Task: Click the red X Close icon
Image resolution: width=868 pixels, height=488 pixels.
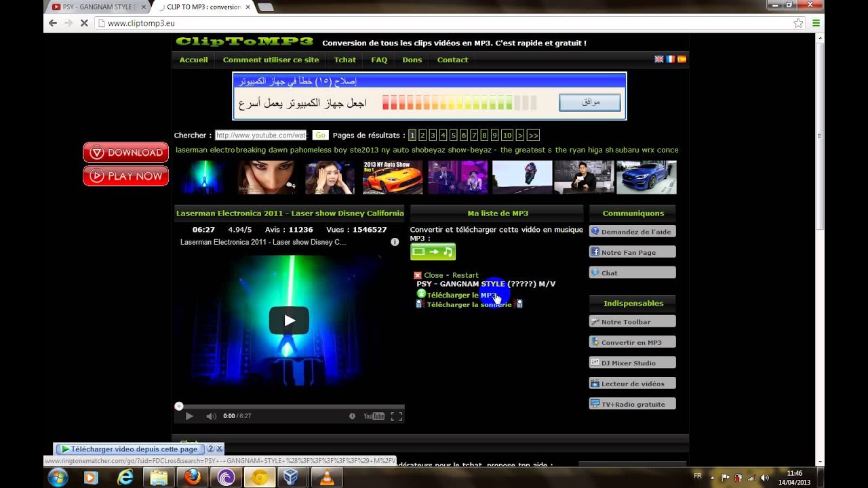Action: pyautogui.click(x=418, y=275)
